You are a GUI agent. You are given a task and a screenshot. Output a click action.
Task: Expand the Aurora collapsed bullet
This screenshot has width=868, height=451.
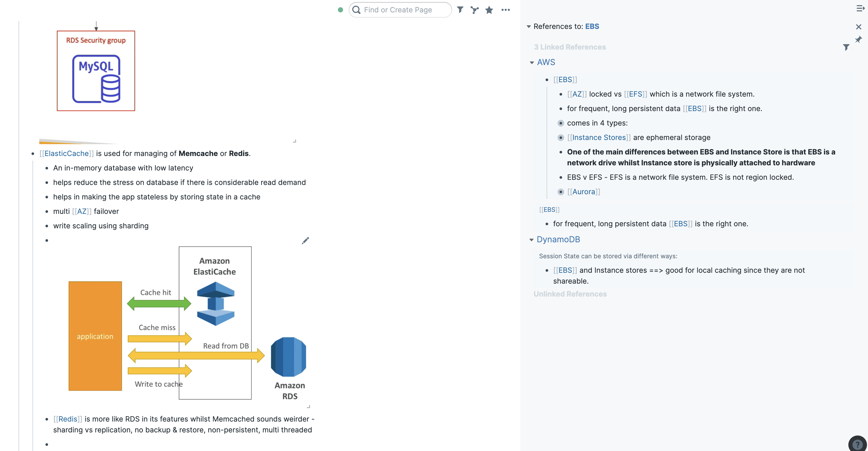point(561,192)
